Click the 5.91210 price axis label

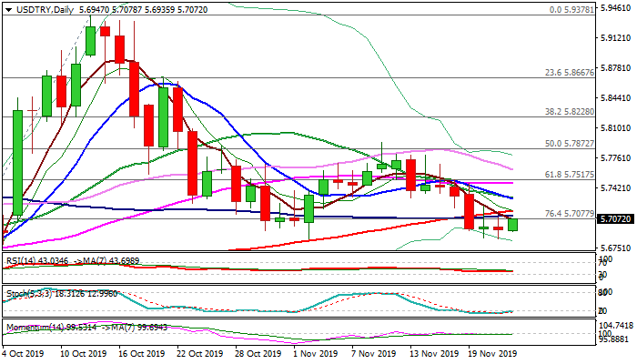coord(607,38)
